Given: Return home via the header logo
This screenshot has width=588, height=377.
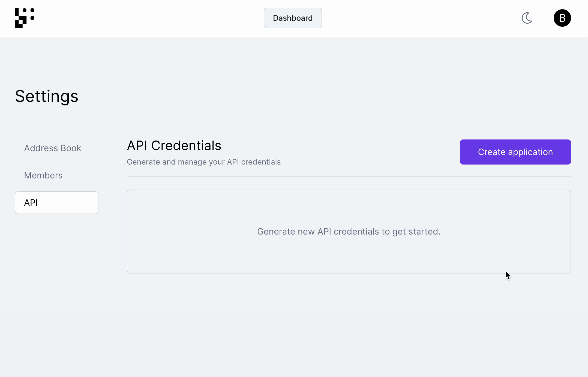Looking at the screenshot, I should 24,18.
